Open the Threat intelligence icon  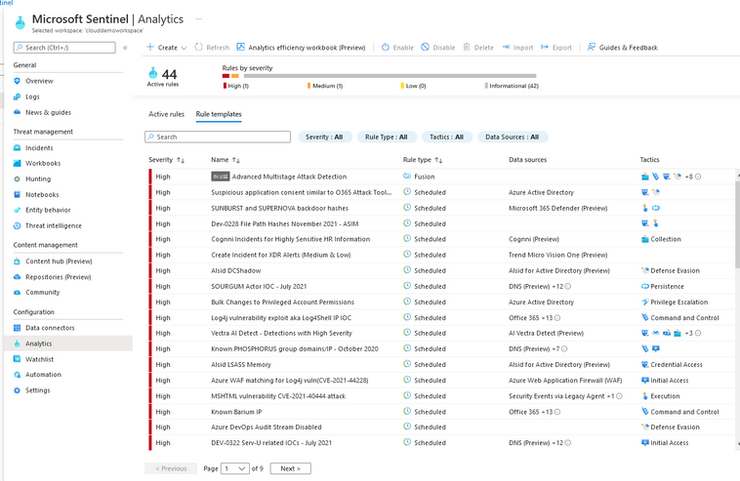coord(17,226)
